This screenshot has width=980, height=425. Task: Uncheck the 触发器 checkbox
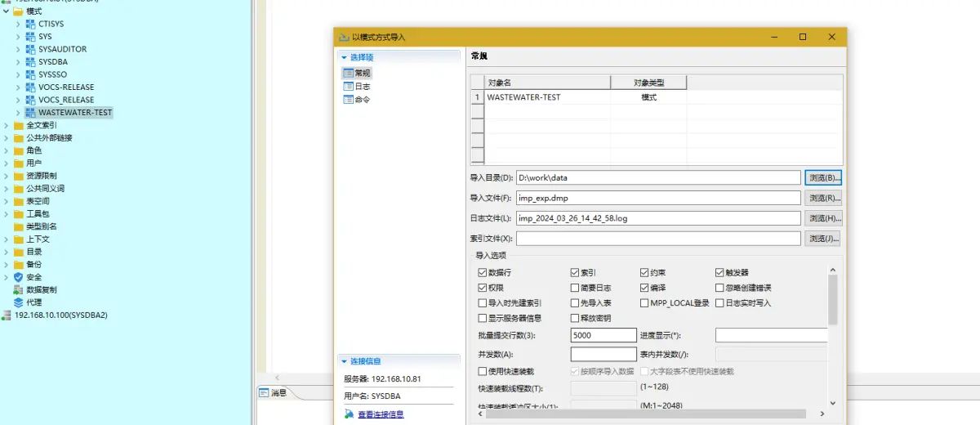pyautogui.click(x=719, y=273)
